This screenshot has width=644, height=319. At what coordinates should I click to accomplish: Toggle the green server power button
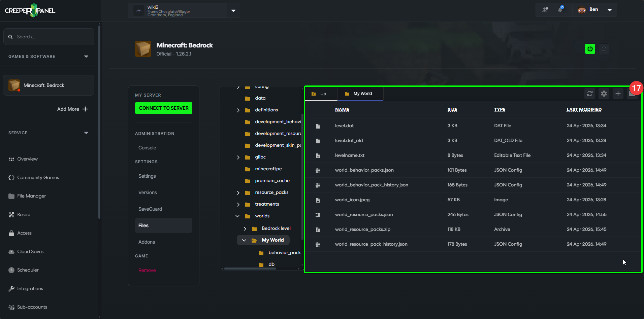590,49
